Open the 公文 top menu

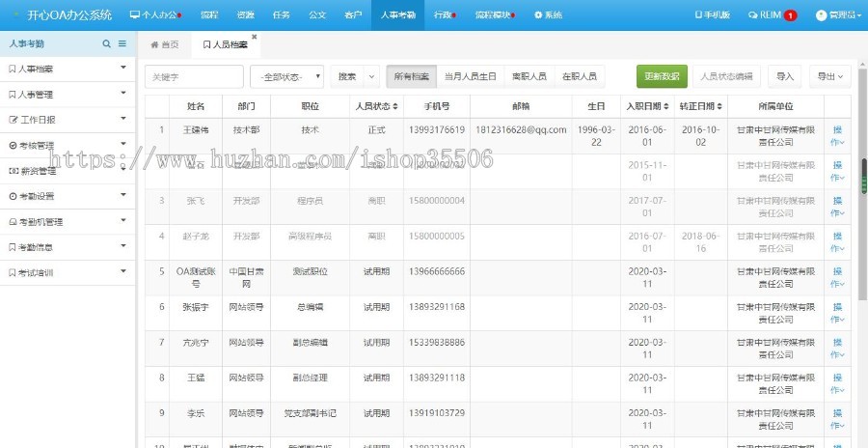pos(317,15)
